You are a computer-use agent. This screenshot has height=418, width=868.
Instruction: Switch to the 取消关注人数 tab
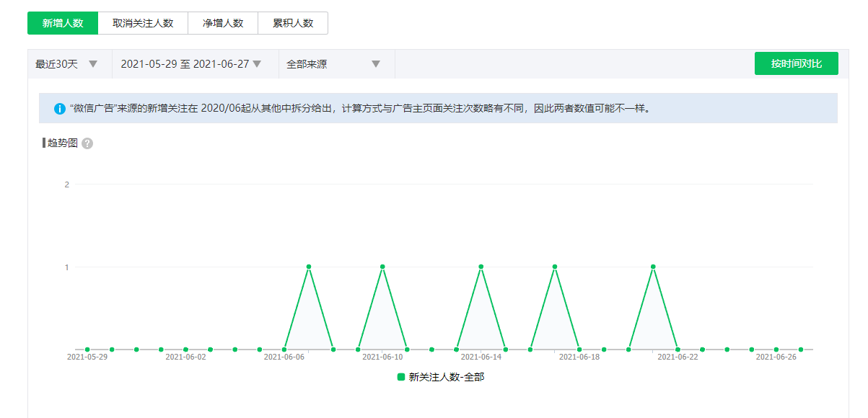[x=143, y=23]
